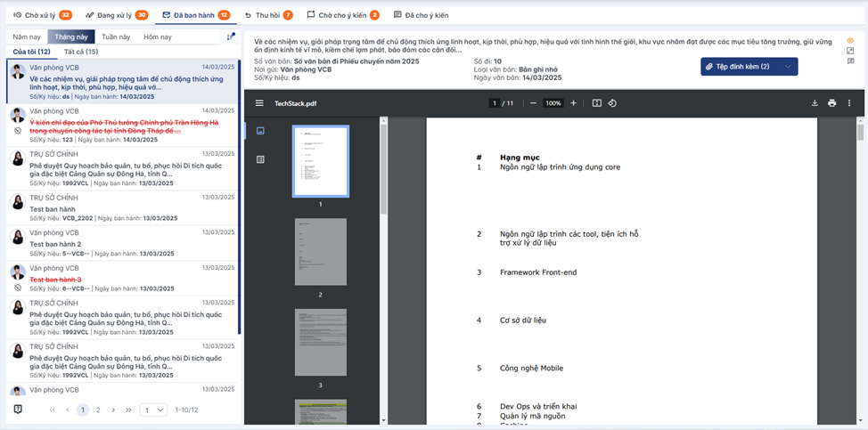Go to last page of list

(x=128, y=410)
